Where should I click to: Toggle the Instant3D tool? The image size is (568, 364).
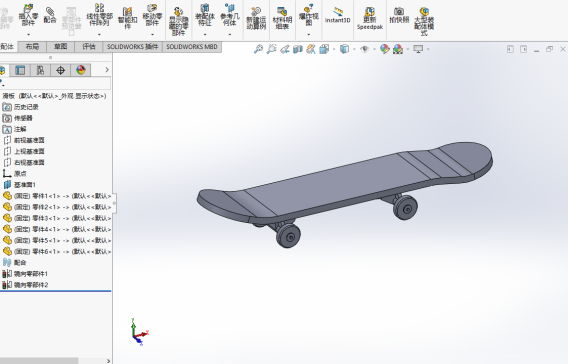pos(338,15)
